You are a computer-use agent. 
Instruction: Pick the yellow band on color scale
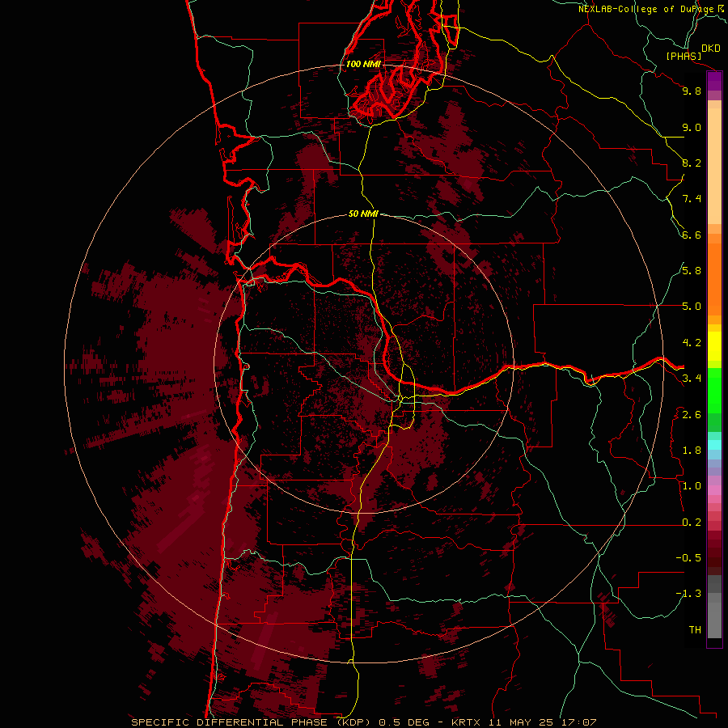714,346
